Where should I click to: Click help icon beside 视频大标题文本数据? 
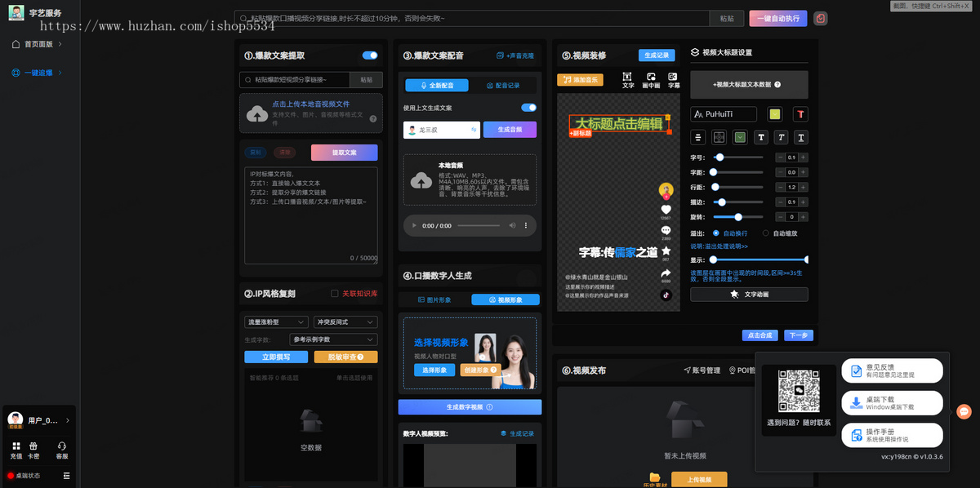pos(777,84)
